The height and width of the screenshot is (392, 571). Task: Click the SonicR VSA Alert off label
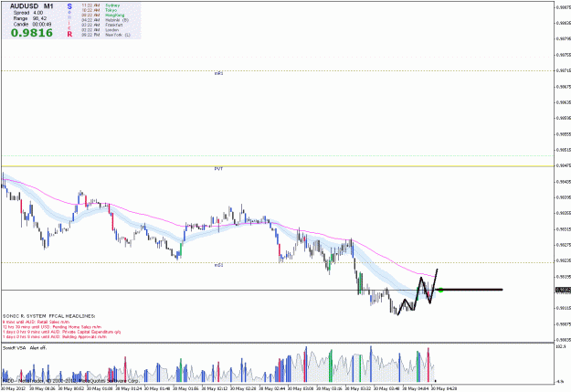[x=25, y=348]
